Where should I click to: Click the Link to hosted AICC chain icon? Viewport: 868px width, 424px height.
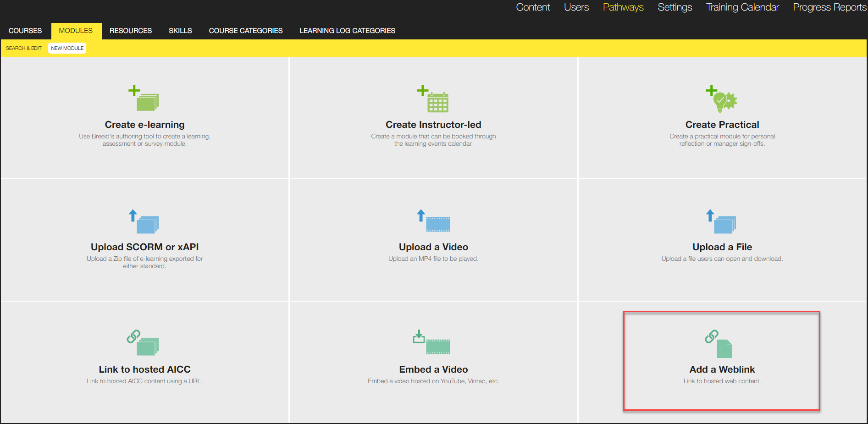click(x=143, y=342)
